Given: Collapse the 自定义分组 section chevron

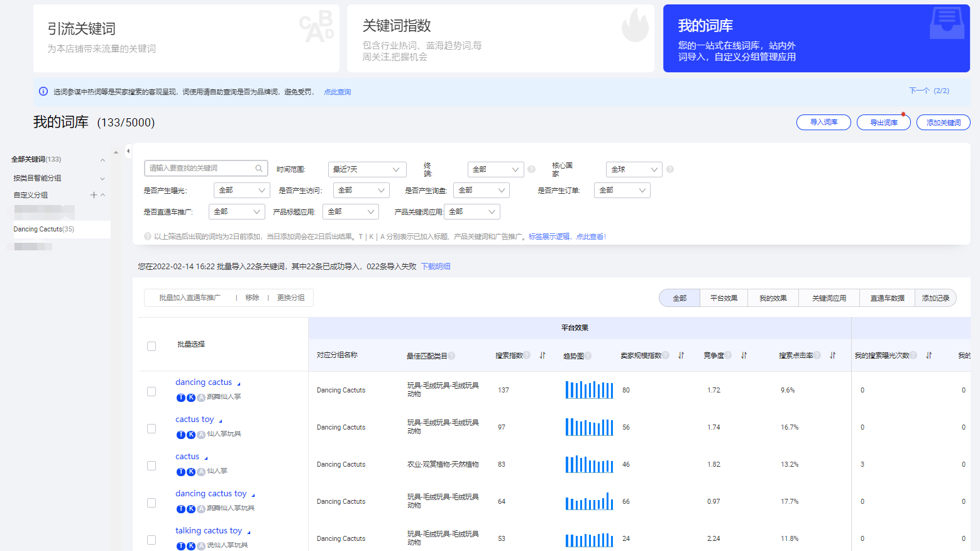Looking at the screenshot, I should (102, 196).
